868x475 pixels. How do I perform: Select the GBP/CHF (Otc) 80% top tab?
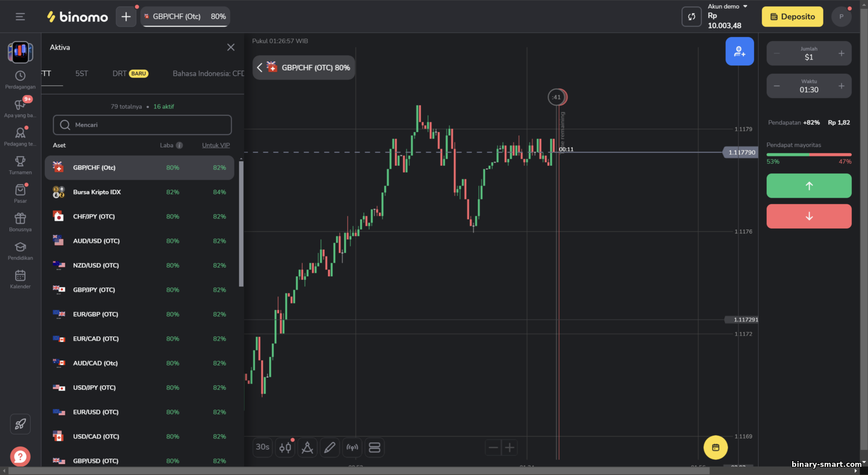(x=185, y=17)
